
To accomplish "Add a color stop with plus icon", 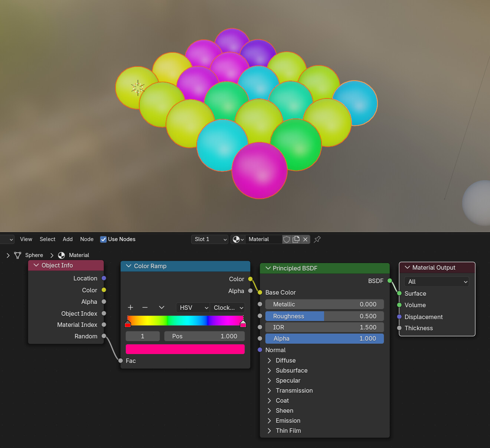I will click(130, 308).
